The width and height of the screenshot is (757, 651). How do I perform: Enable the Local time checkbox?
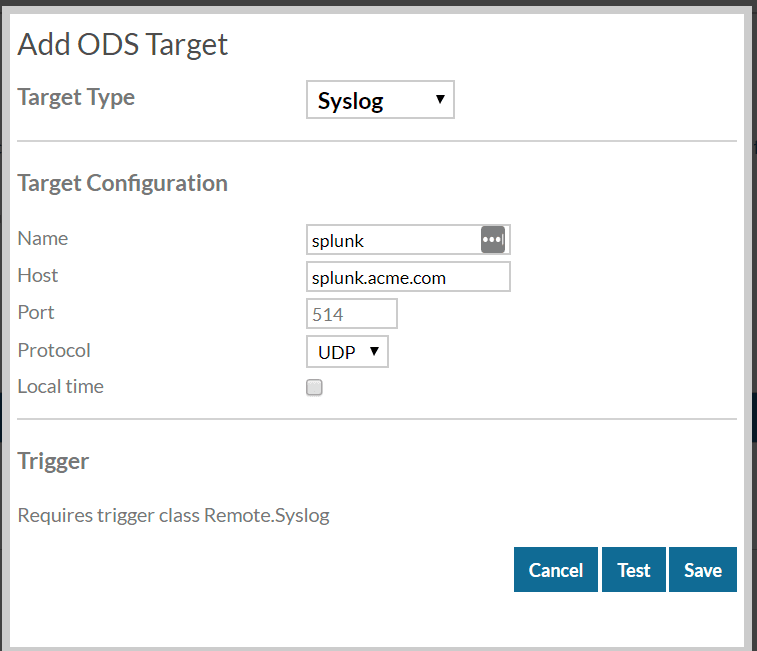[x=314, y=387]
